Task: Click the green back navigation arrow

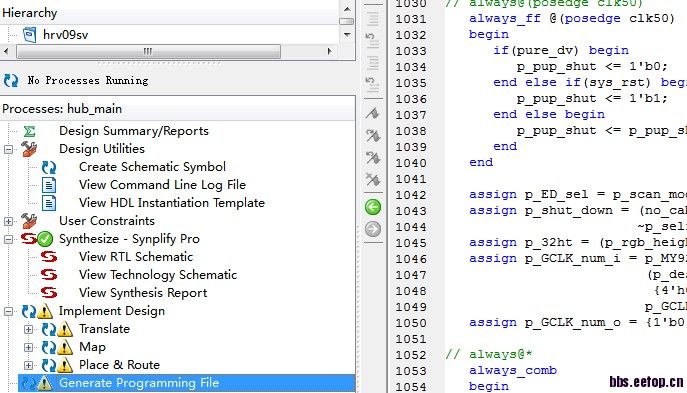Action: [373, 207]
